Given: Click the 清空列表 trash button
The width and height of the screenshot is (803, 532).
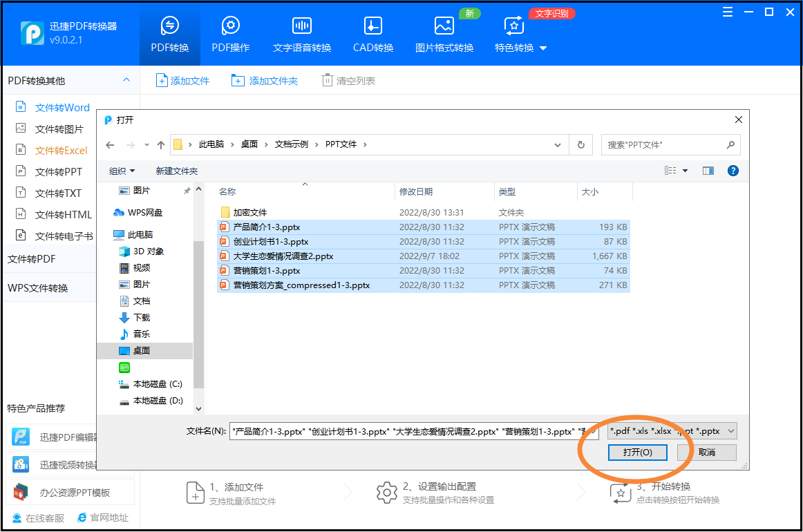Looking at the screenshot, I should point(349,81).
